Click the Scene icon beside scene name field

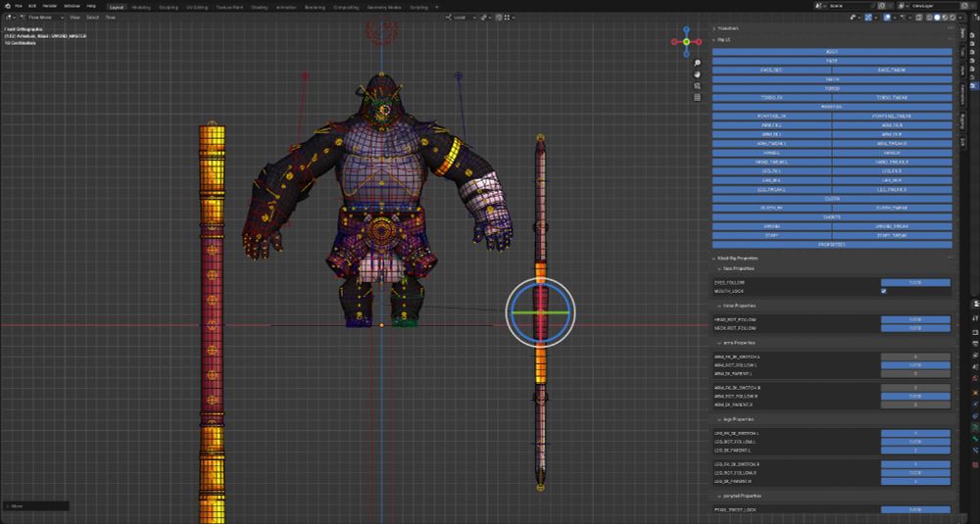(818, 6)
